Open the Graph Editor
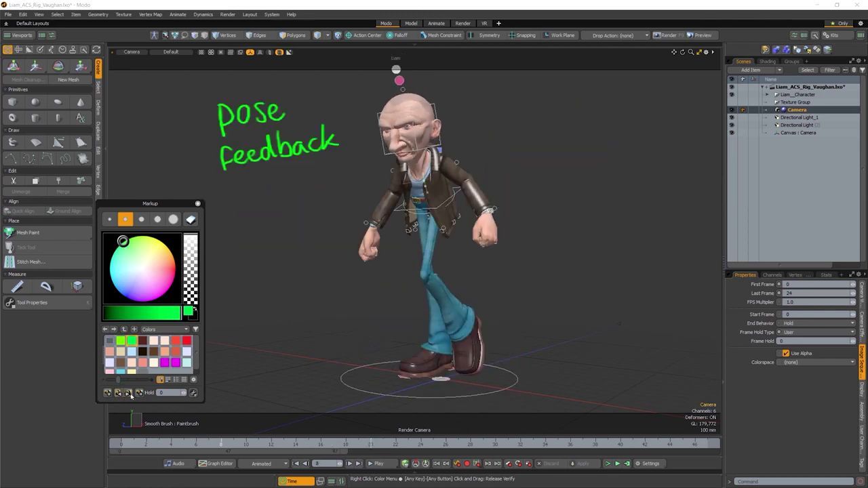 coord(216,464)
